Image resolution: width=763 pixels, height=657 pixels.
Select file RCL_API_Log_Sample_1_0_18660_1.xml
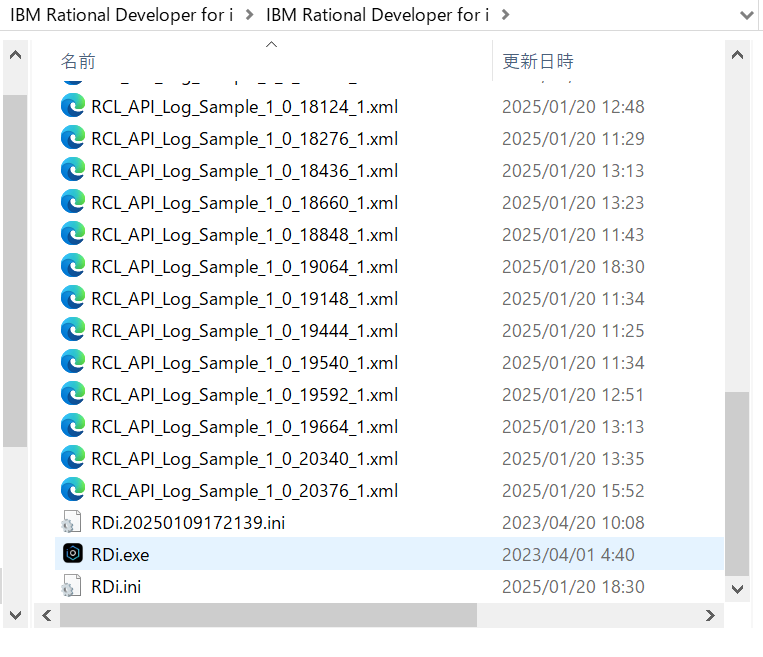(x=245, y=203)
